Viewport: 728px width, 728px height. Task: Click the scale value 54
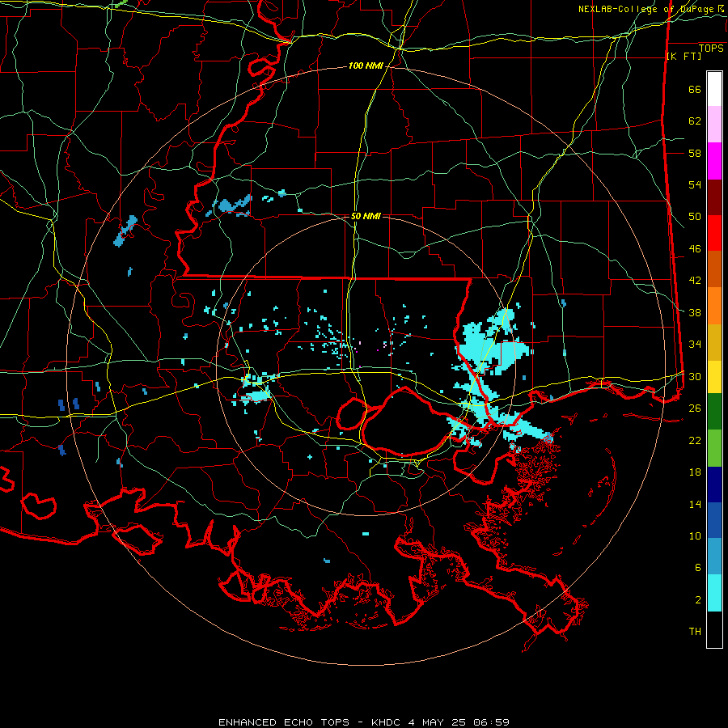tap(695, 184)
